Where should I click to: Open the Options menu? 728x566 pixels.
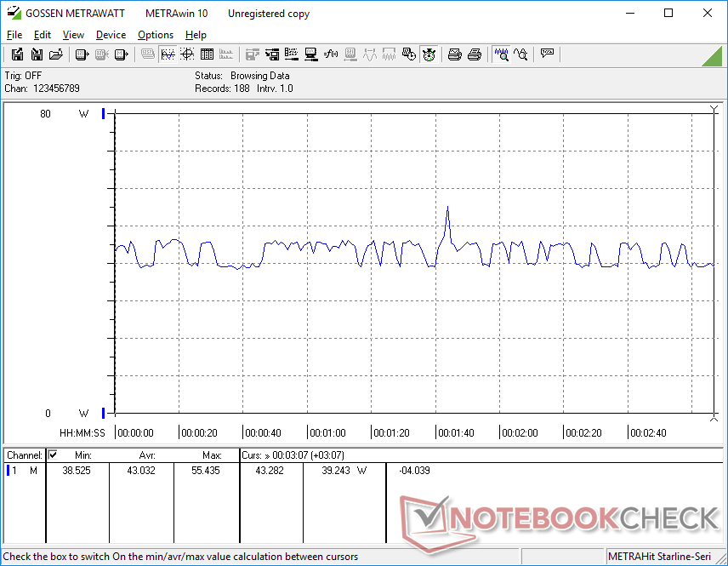pos(156,35)
